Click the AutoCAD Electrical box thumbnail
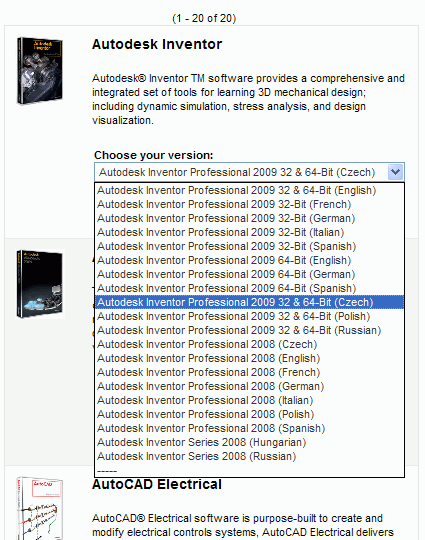Viewport: 425px width, 540px height. (x=40, y=508)
